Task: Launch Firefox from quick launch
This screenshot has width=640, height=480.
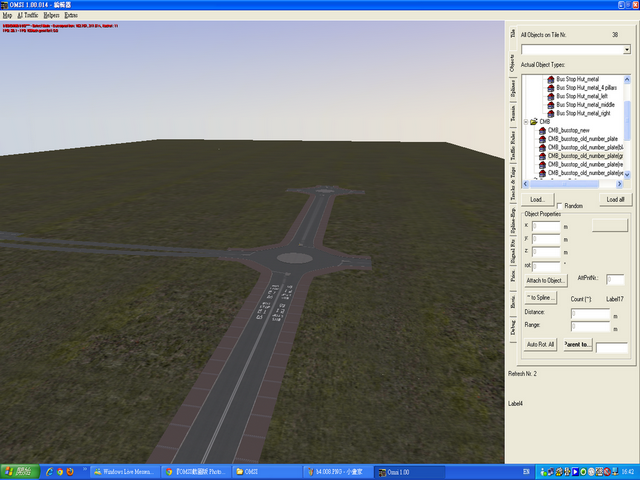Action: [70, 472]
